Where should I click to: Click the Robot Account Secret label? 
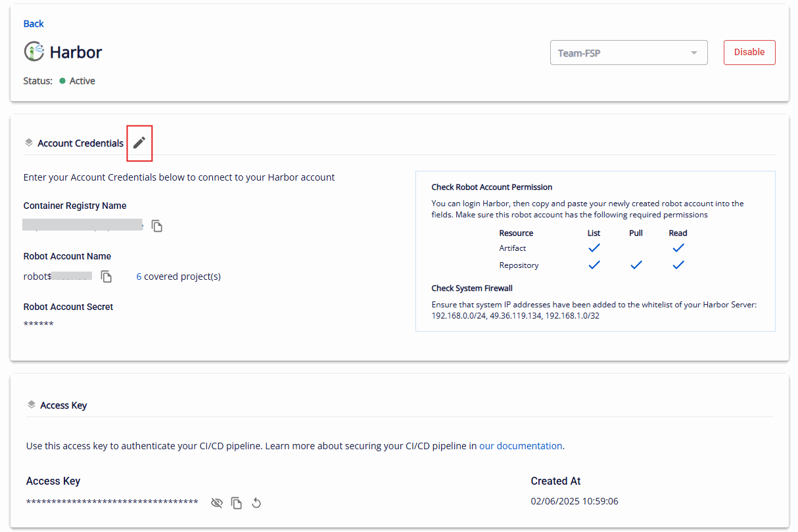pyautogui.click(x=68, y=307)
